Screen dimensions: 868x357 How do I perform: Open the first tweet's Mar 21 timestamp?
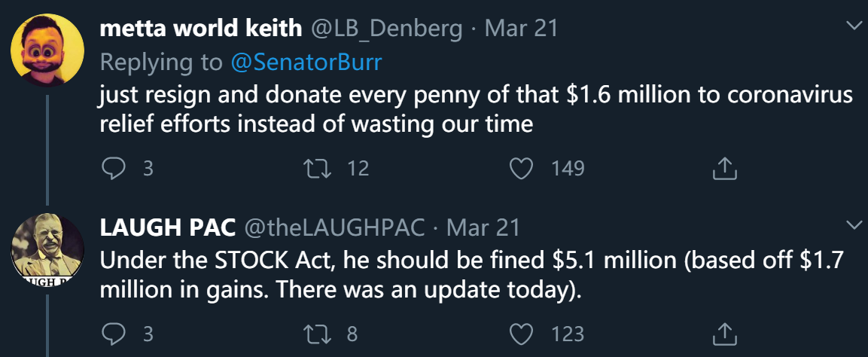point(521,29)
